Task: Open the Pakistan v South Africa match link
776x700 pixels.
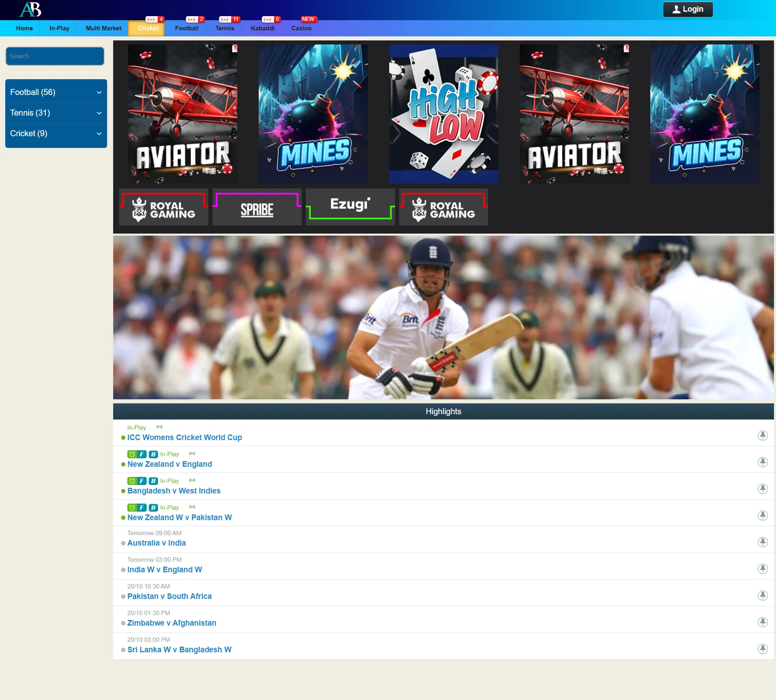Action: (x=169, y=596)
